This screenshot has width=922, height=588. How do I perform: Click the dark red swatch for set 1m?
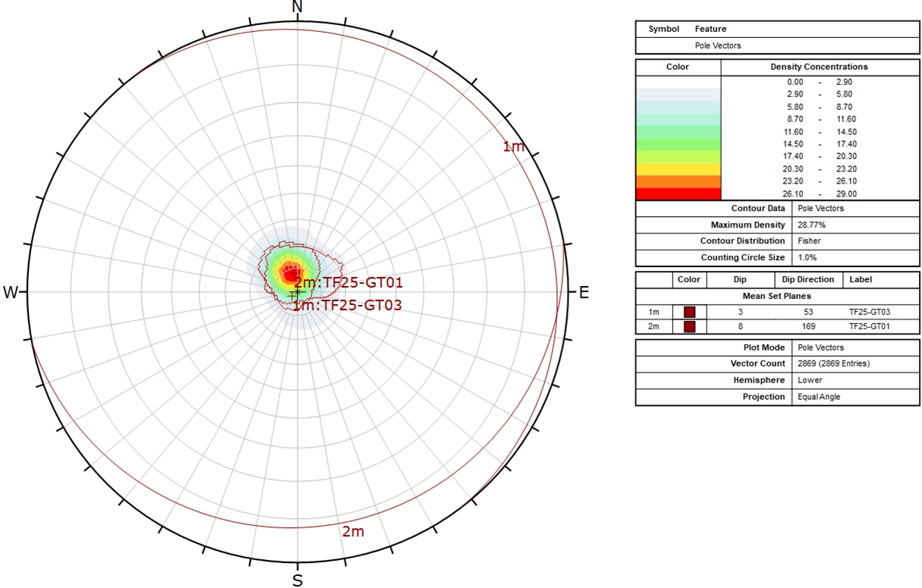pyautogui.click(x=689, y=312)
